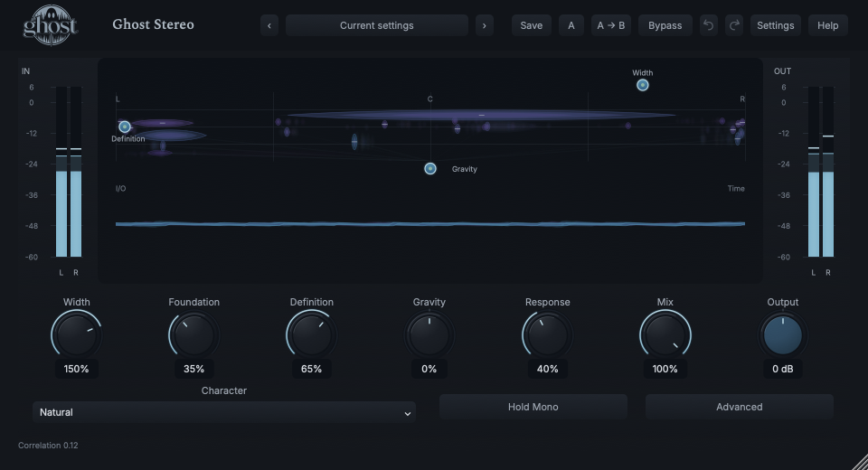Save the current preset

coord(532,25)
